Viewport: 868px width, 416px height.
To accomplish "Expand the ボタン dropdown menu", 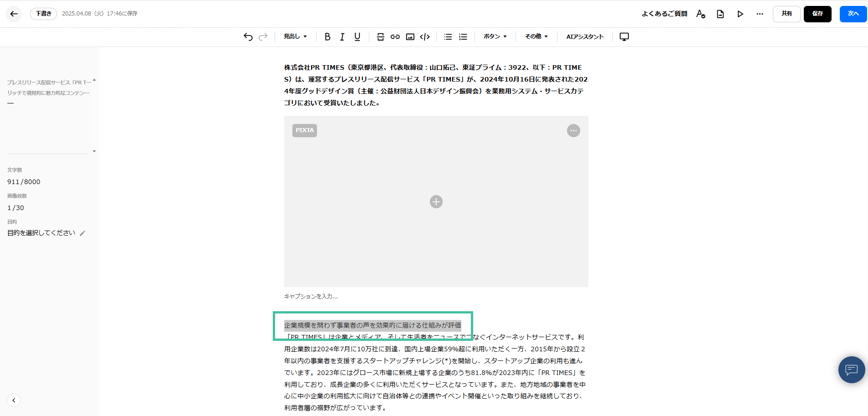I will (x=495, y=36).
